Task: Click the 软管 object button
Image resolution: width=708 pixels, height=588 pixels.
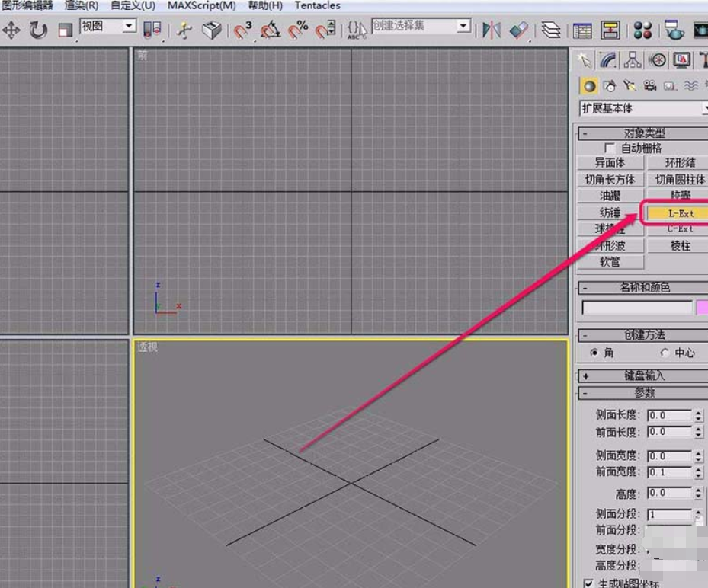Action: click(610, 262)
